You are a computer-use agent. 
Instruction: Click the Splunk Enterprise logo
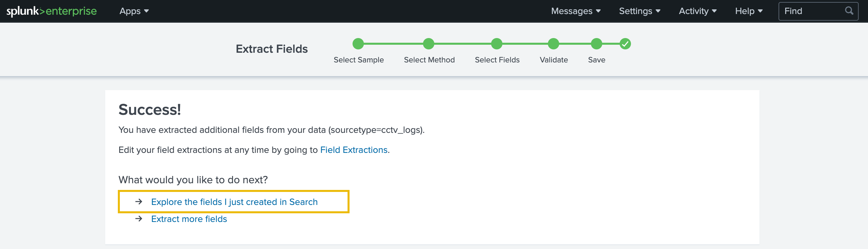click(x=51, y=11)
